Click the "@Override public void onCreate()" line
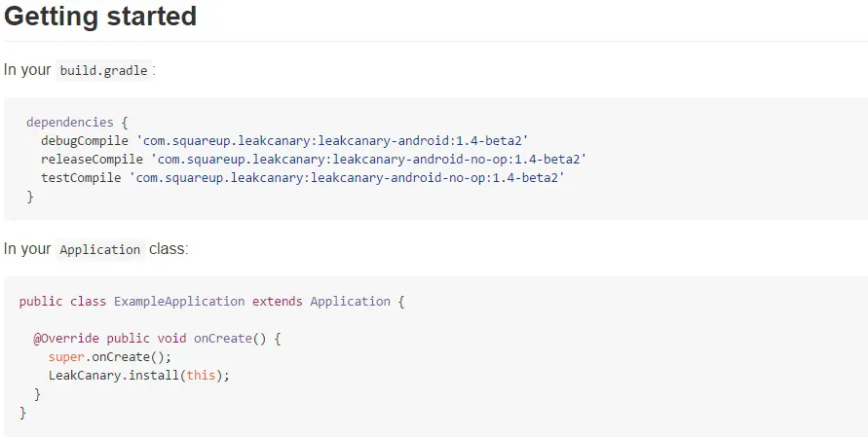Viewport: 868px width, 437px height. click(157, 339)
